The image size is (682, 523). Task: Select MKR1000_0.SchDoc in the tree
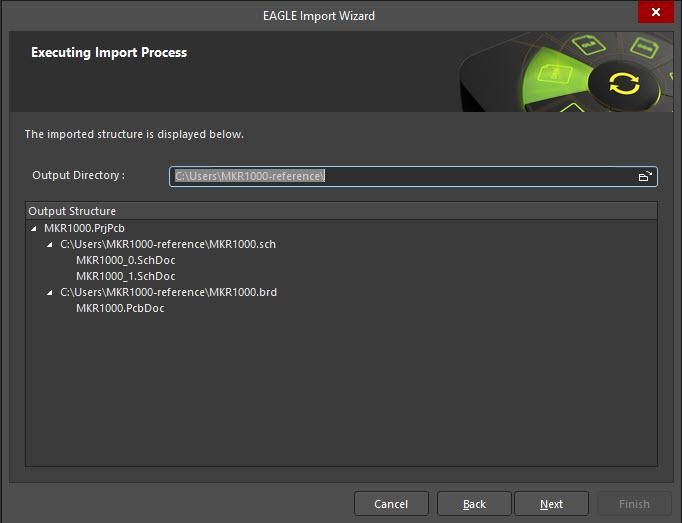(x=126, y=260)
